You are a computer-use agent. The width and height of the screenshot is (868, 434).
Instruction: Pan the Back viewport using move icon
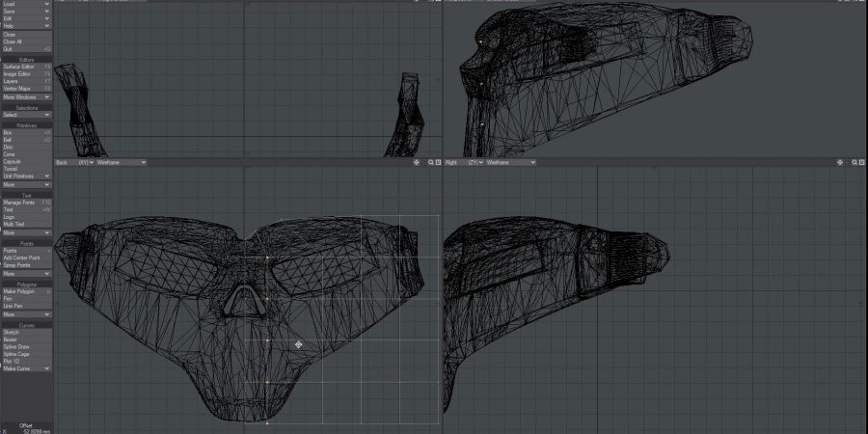[x=417, y=162]
